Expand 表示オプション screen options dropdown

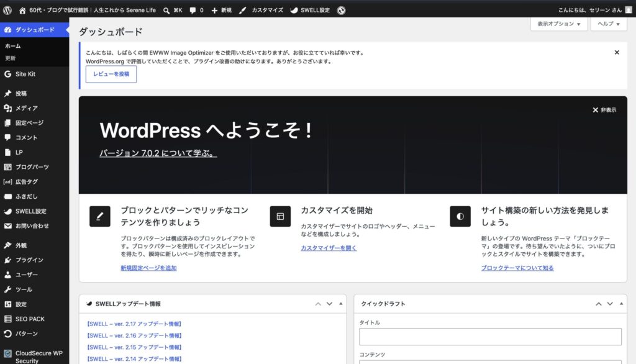[x=558, y=24]
